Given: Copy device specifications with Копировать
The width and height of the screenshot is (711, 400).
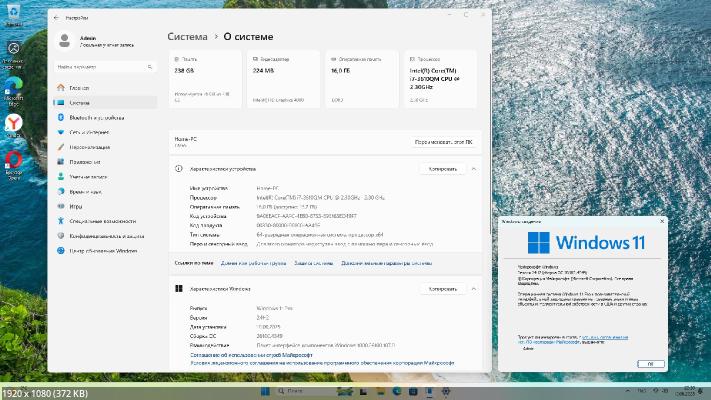Looking at the screenshot, I should coord(443,169).
